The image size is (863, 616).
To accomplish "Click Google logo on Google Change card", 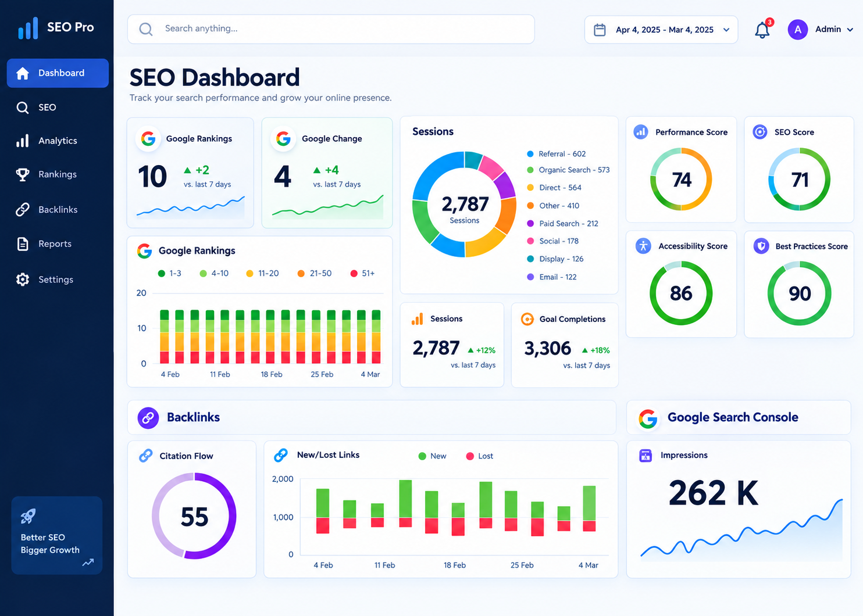I will [283, 139].
